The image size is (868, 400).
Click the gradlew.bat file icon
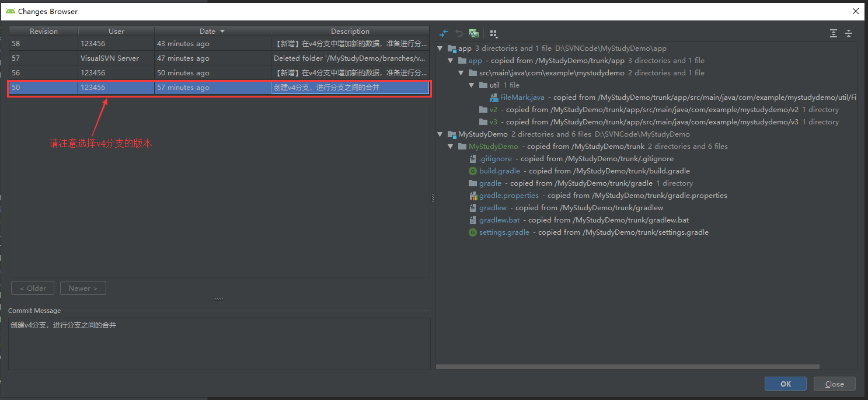pos(473,220)
